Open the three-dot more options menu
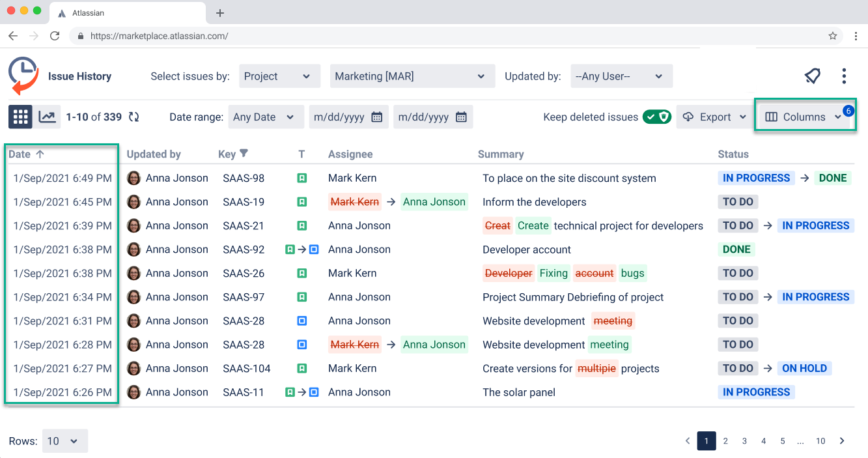 click(844, 76)
